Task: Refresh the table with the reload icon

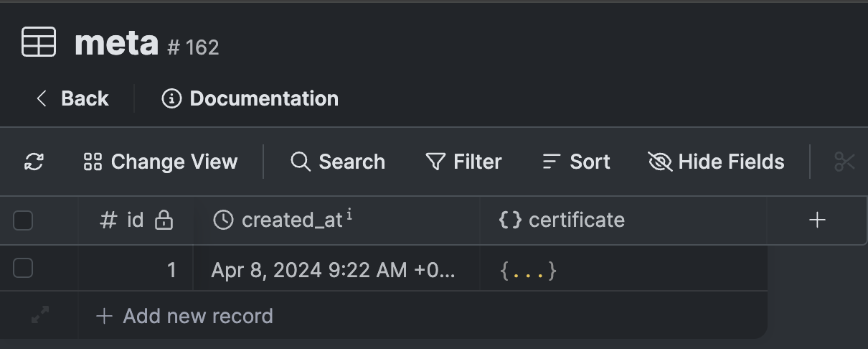Action: [x=34, y=162]
